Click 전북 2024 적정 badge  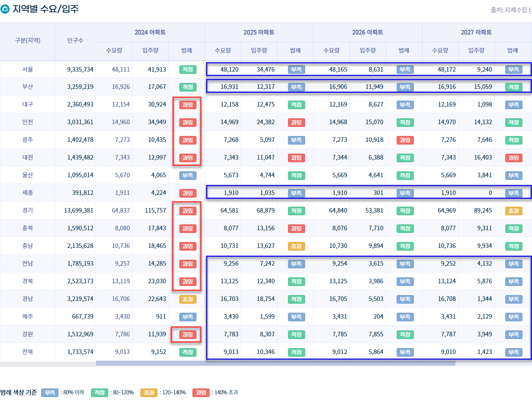click(187, 352)
